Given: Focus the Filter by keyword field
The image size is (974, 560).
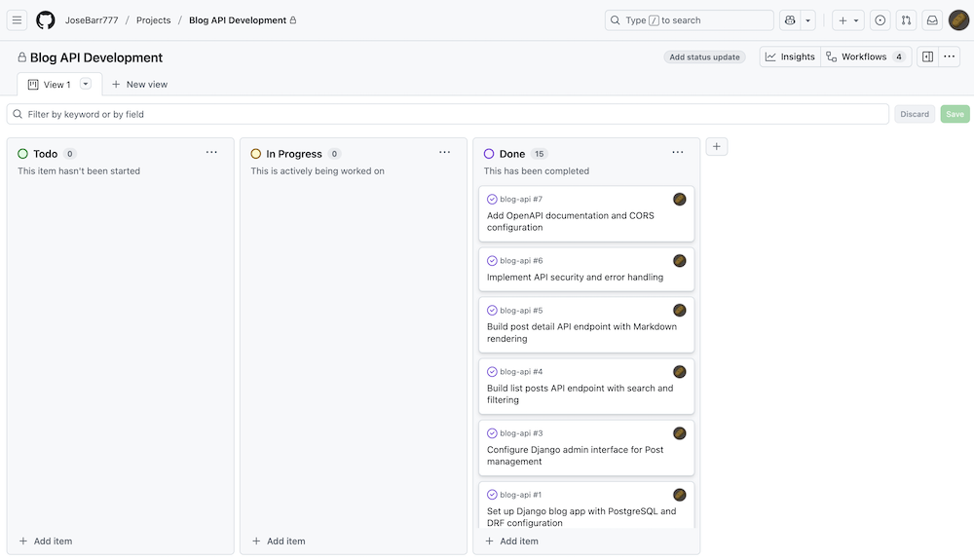Looking at the screenshot, I should point(448,114).
